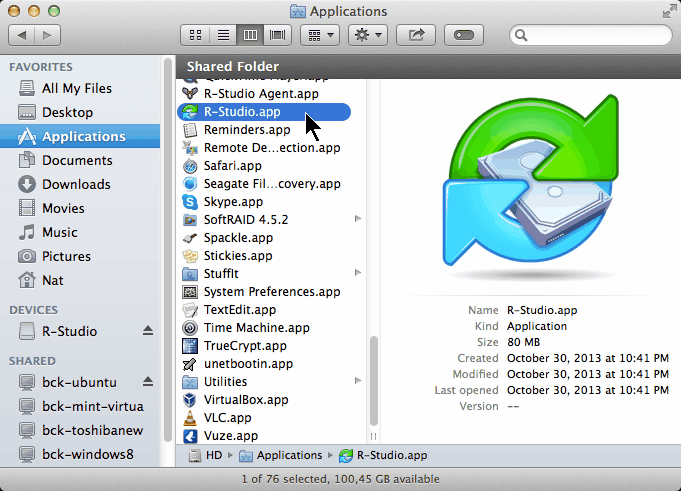Open the Action gear menu
This screenshot has width=681, height=491.
point(368,35)
